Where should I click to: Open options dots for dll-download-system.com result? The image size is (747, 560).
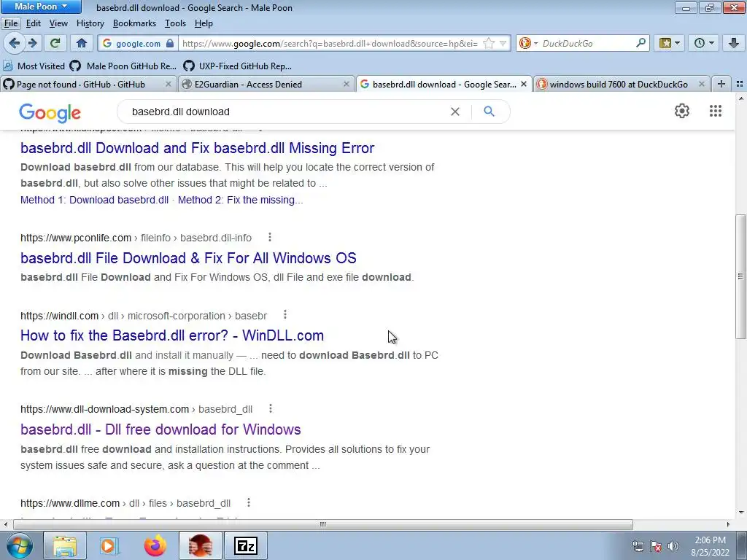[x=270, y=408]
